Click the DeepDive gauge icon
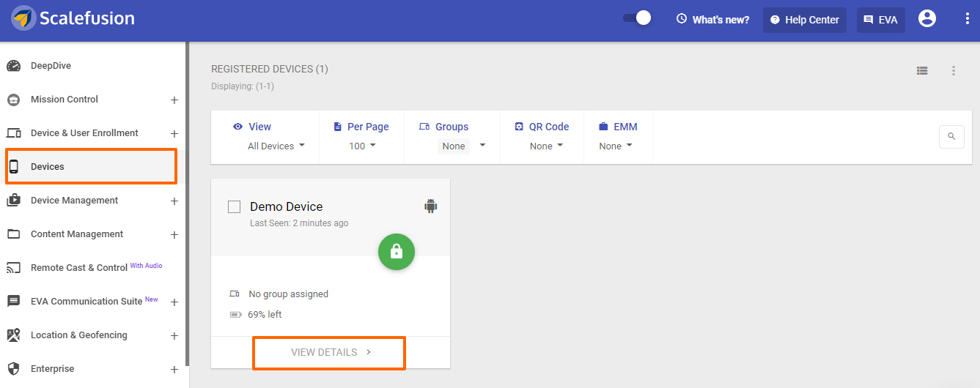Screen dimensions: 980x388 (x=14, y=66)
